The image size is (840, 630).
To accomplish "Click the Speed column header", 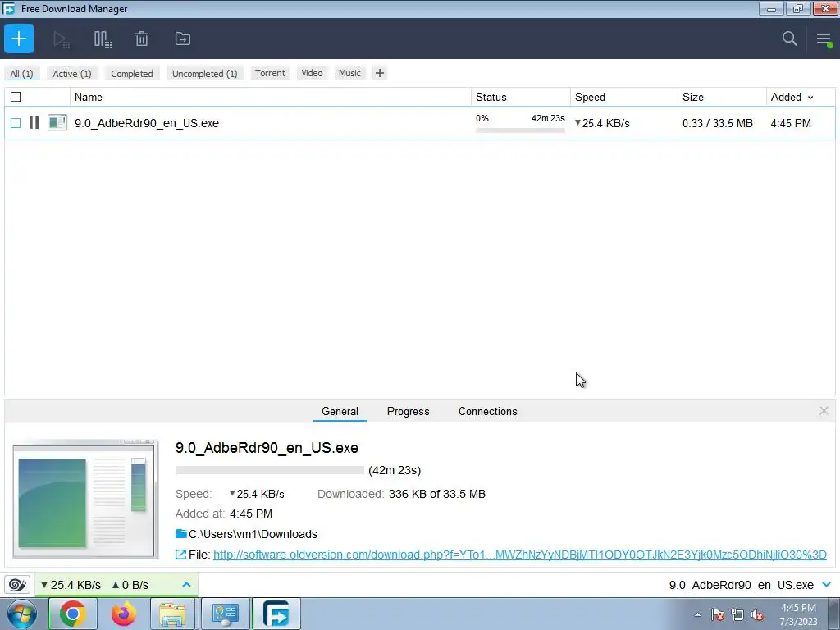I will coord(624,97).
